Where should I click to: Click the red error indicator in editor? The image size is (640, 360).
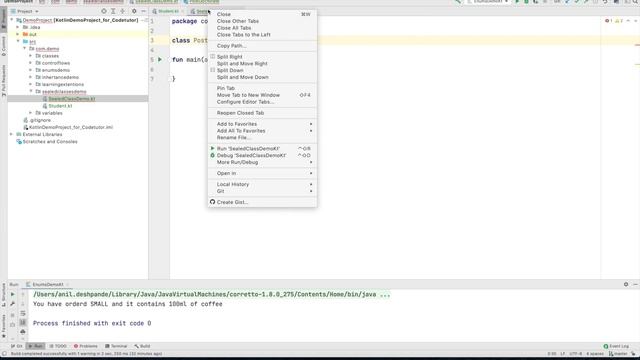point(609,21)
